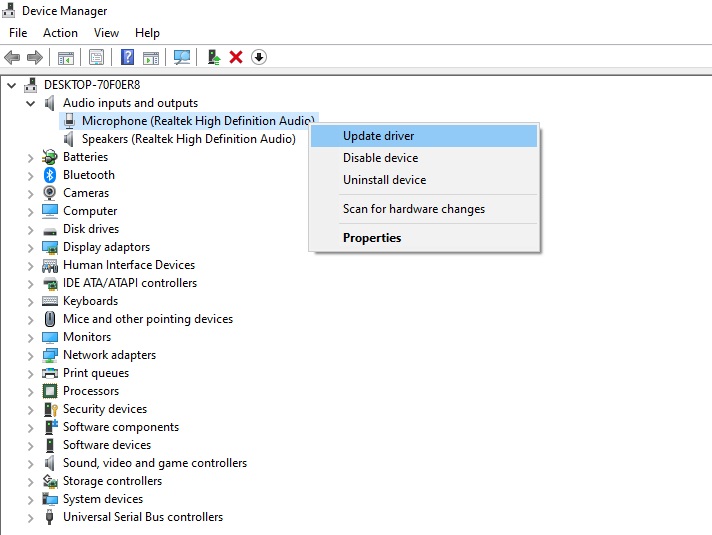Click the Forward arrow toolbar icon

pyautogui.click(x=35, y=57)
